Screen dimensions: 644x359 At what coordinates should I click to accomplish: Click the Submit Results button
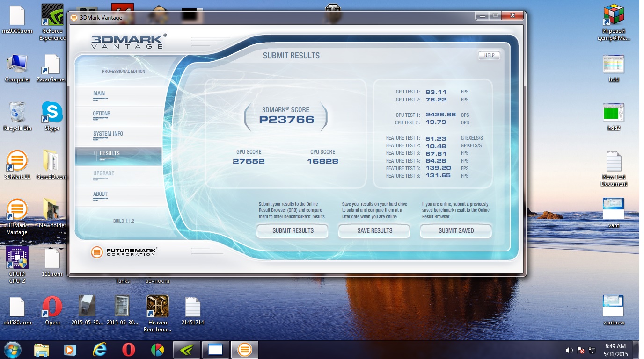coord(293,231)
